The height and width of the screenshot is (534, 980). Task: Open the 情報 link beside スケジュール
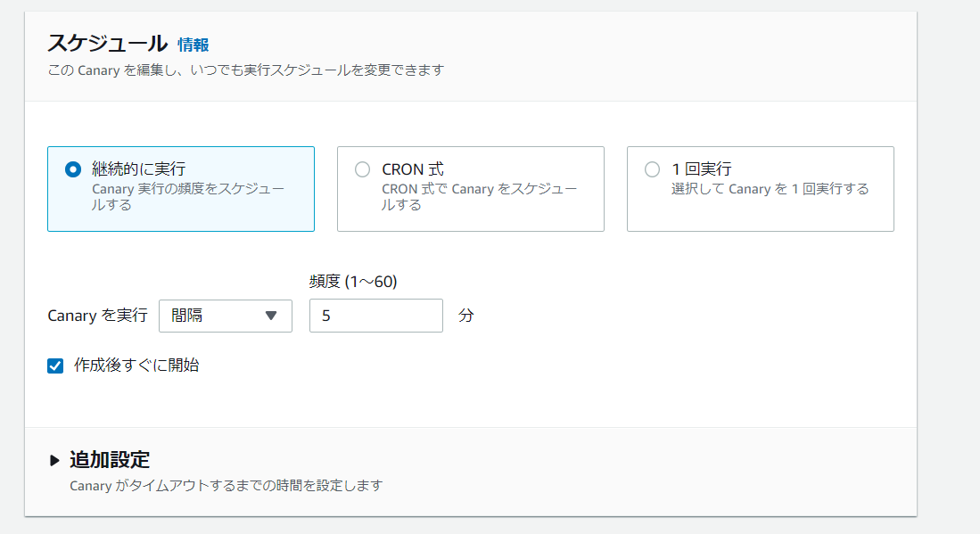tap(193, 45)
